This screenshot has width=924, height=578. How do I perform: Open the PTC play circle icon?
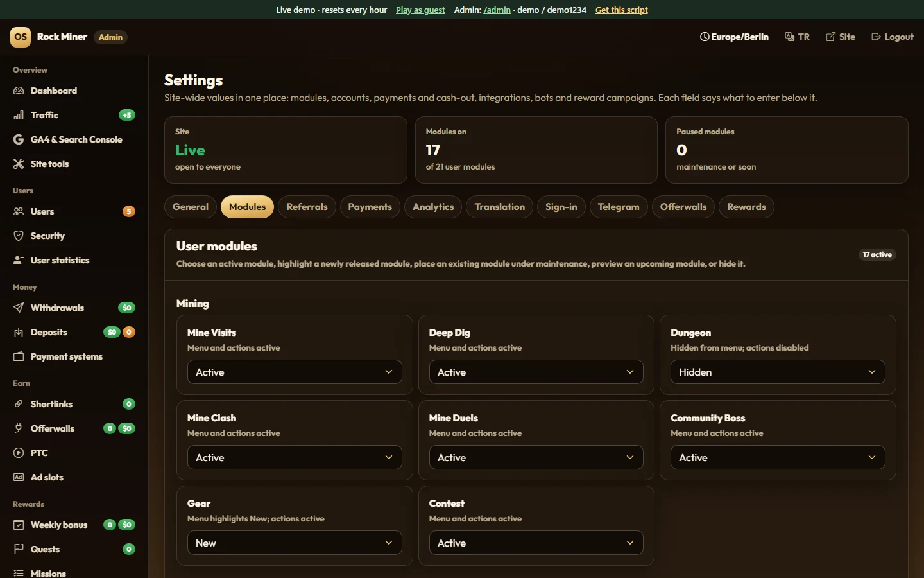(19, 453)
